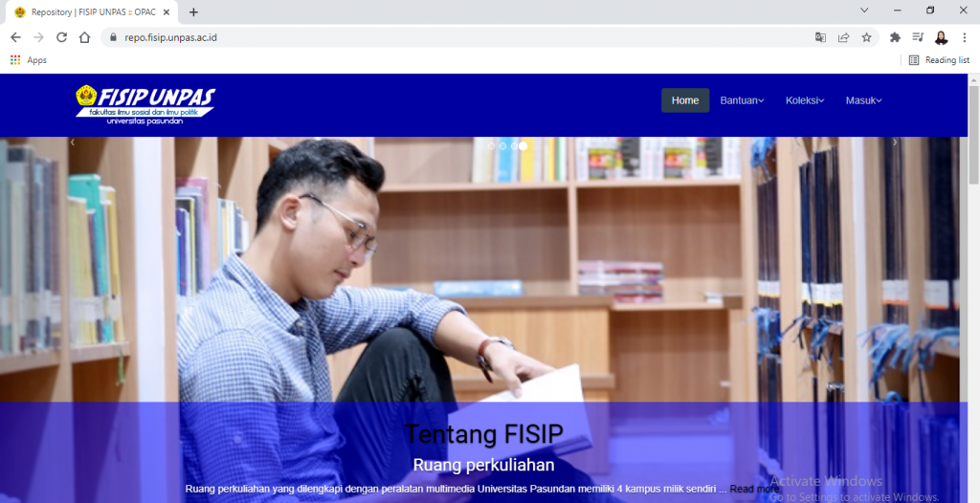Select the fourth carousel slide indicator
980x503 pixels.
(x=523, y=145)
